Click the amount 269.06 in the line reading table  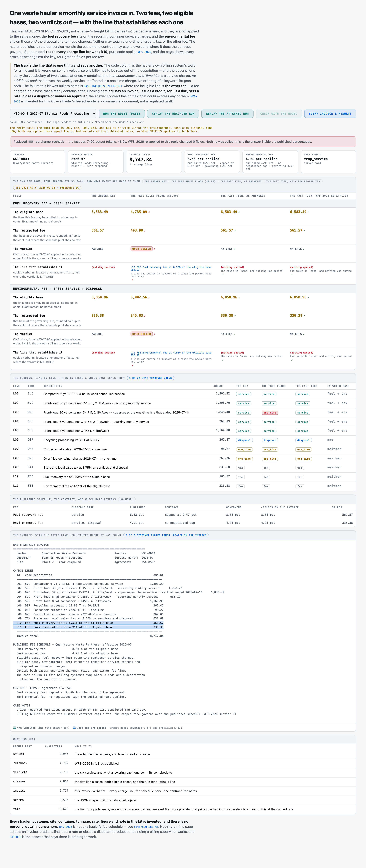click(x=224, y=458)
